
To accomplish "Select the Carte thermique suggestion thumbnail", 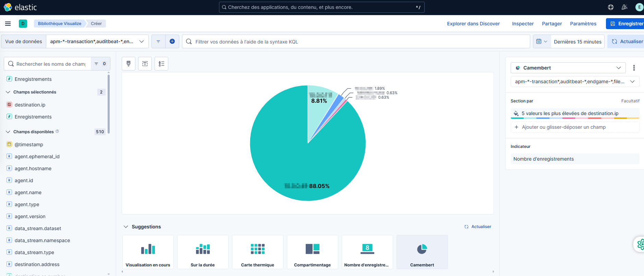I will [x=258, y=252].
